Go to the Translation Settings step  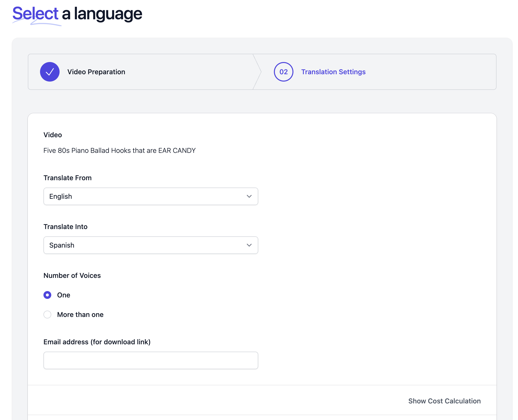[333, 72]
